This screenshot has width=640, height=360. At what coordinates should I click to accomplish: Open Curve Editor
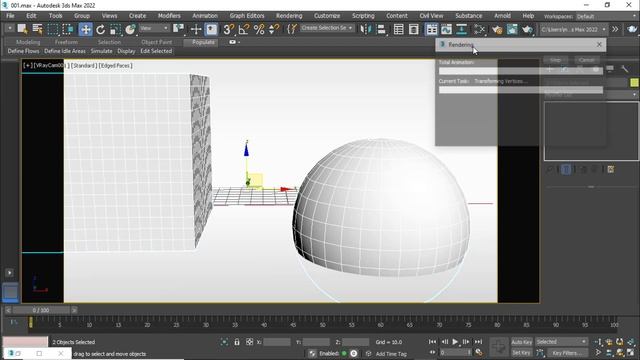[446, 29]
